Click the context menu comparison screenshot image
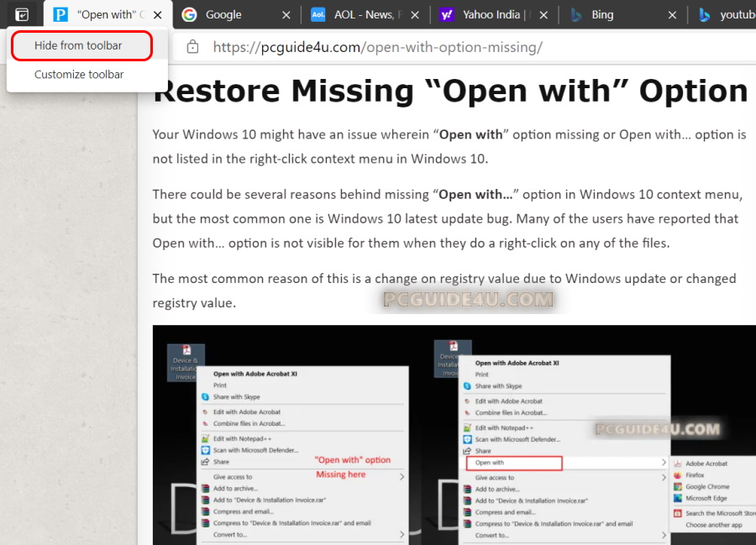This screenshot has height=545, width=756. [454, 435]
